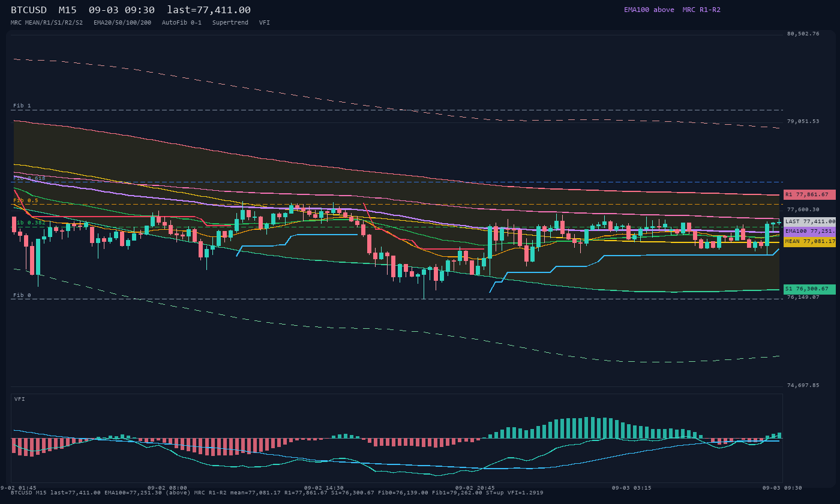Image resolution: width=840 pixels, height=504 pixels.
Task: Click the Fib 0.5 level label
Action: pos(26,200)
